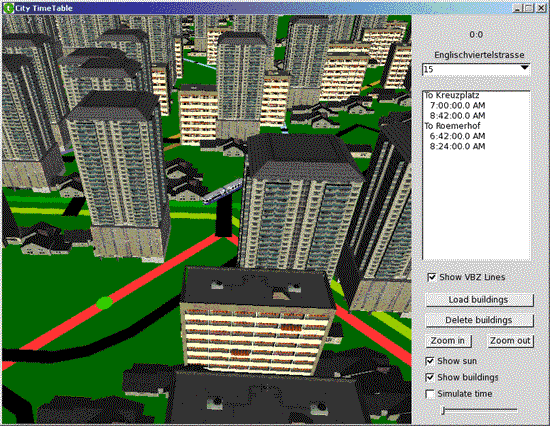This screenshot has height=426, width=550.
Task: Close the City TimeTable window
Action: (x=541, y=8)
